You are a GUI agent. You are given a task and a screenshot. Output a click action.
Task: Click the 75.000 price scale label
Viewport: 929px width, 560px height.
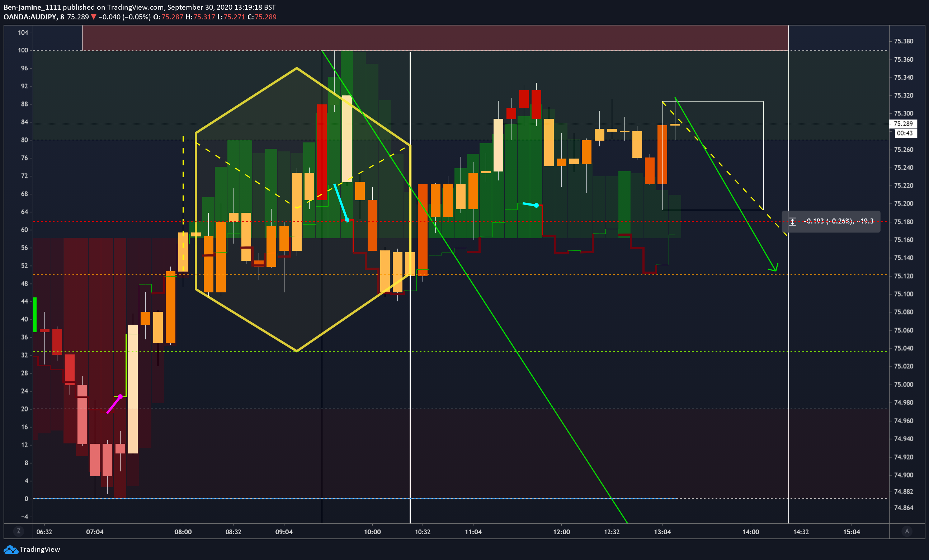pos(904,385)
